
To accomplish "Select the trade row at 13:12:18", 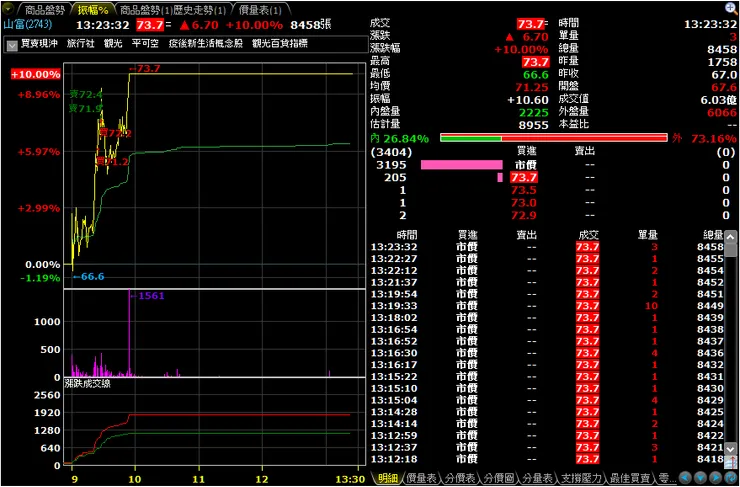I will (x=547, y=459).
